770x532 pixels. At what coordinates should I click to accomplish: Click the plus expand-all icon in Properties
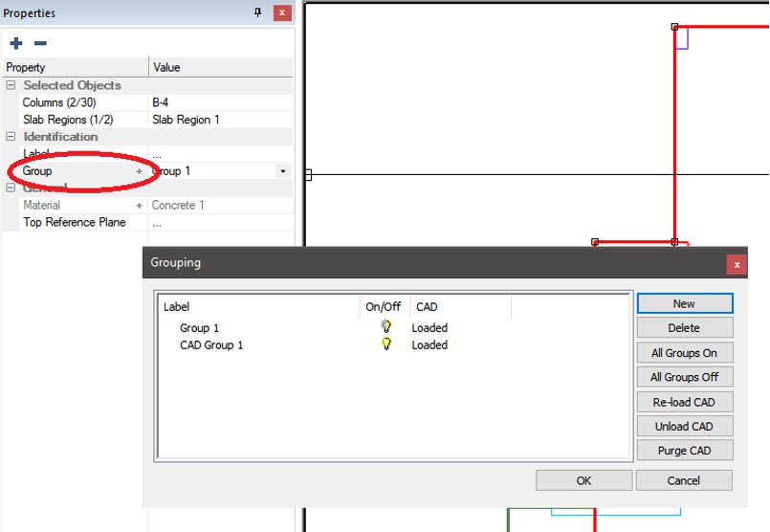coord(16,43)
